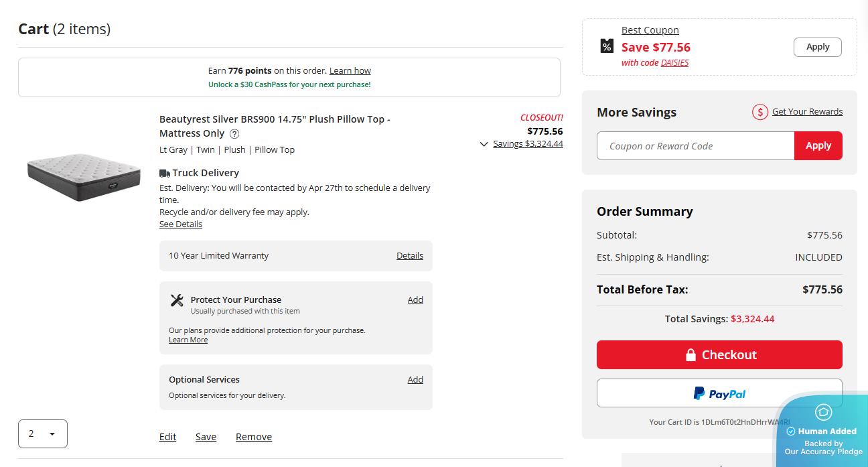Screen dimensions: 868x467
Task: Apply the best coupon DAISIES
Action: [x=817, y=47]
